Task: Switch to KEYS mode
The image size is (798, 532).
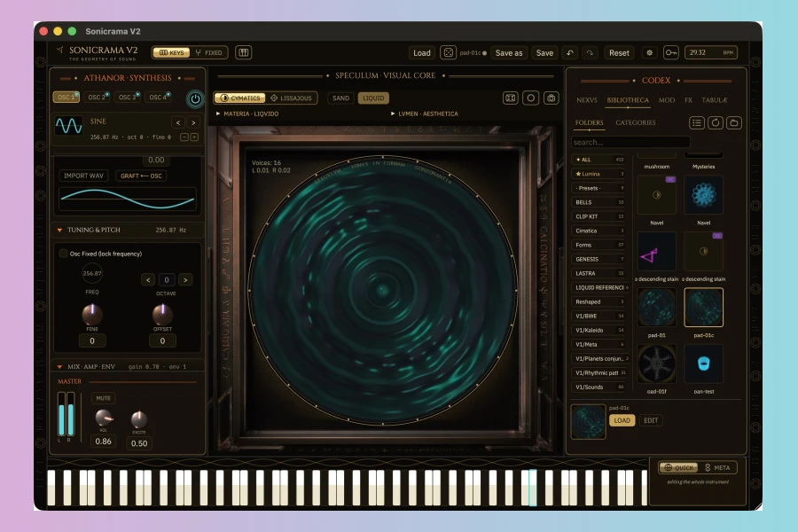Action: pos(171,52)
